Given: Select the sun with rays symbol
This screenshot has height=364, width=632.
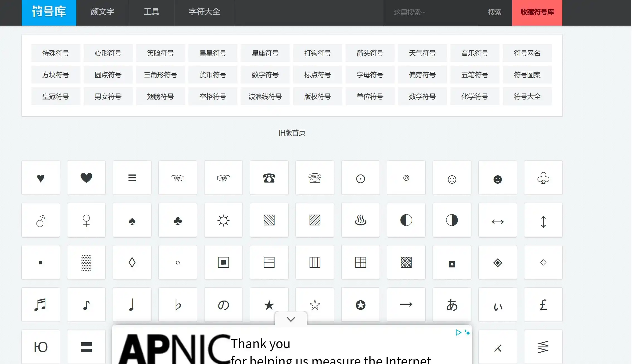Looking at the screenshot, I should 223,220.
